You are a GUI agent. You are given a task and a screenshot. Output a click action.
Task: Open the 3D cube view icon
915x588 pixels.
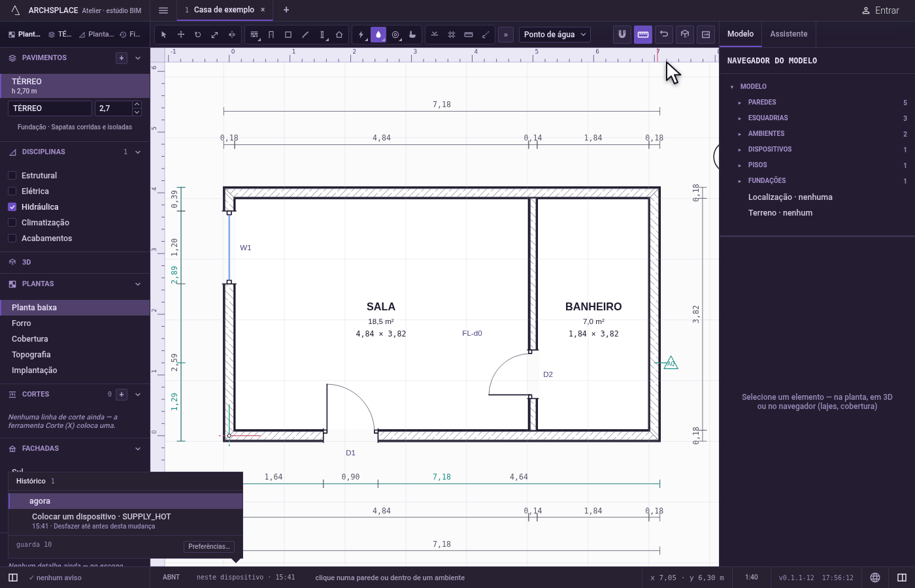click(685, 35)
